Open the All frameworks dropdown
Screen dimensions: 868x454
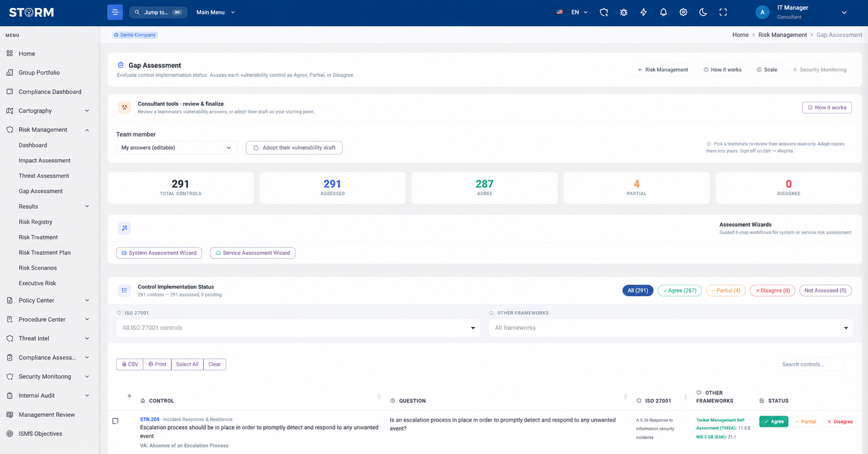[671, 328]
